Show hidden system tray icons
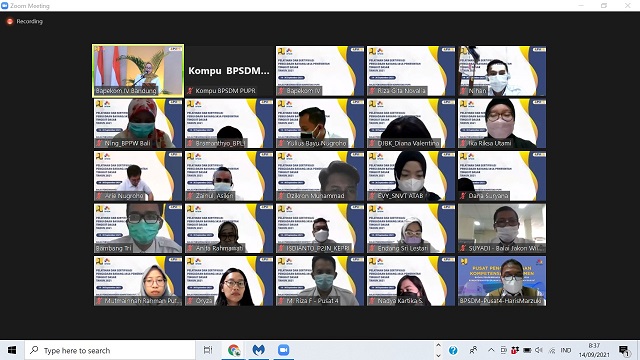The image size is (640, 360). click(491, 350)
